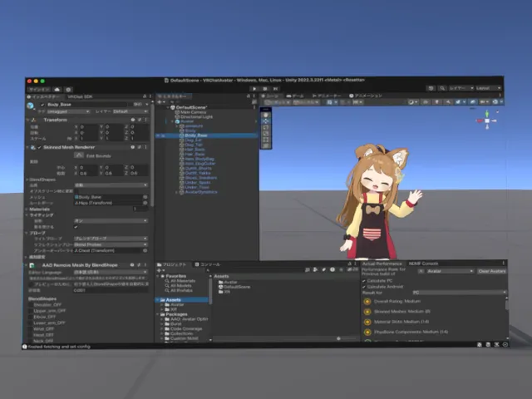532x399 pixels.
Task: Expand AvatarDynamics in Hierarchy
Action: click(x=176, y=192)
